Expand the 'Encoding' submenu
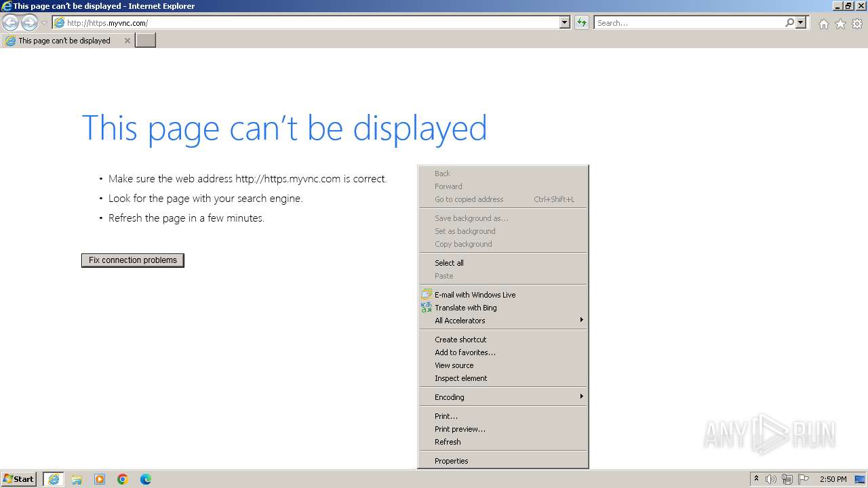 click(x=503, y=397)
